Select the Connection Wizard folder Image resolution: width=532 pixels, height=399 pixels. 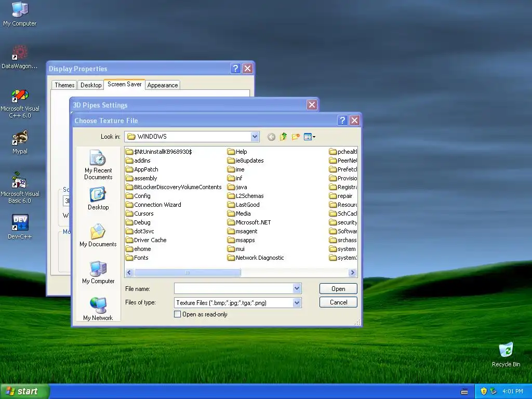(153, 205)
